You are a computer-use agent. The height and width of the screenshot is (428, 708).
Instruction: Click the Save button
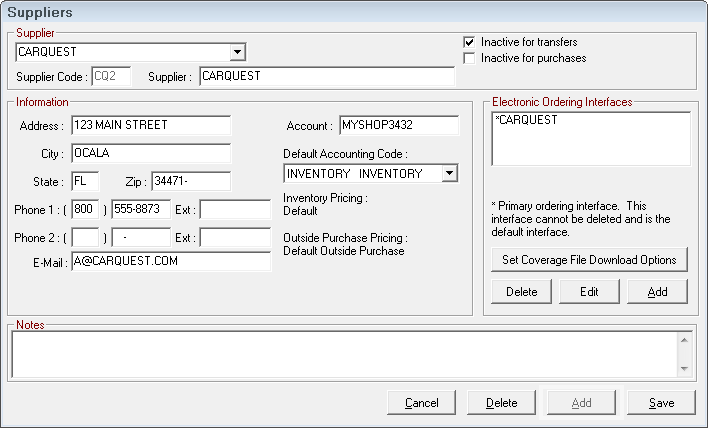[x=660, y=403]
